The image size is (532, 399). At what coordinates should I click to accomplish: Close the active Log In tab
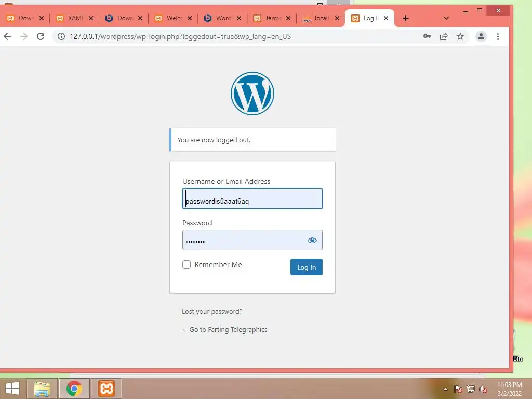(x=386, y=18)
